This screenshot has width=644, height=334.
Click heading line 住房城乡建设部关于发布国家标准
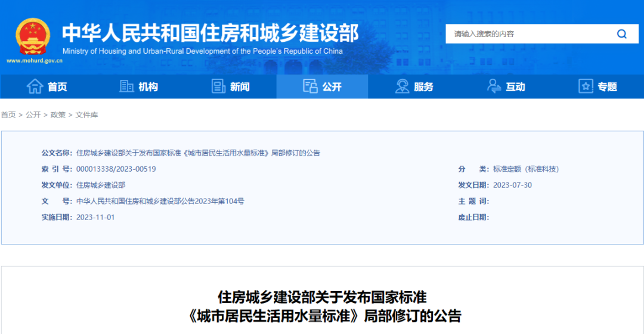(323, 296)
